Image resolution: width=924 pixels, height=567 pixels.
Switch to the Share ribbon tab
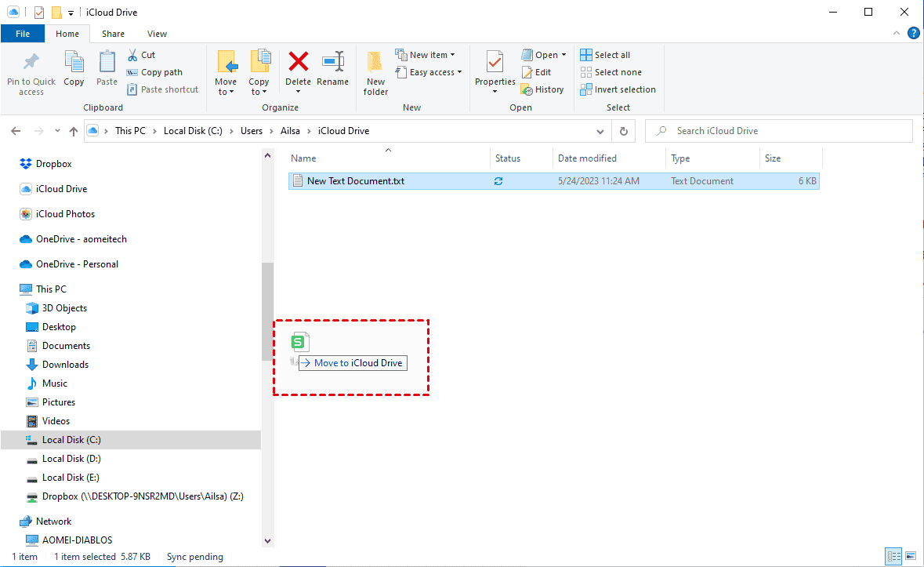click(113, 34)
